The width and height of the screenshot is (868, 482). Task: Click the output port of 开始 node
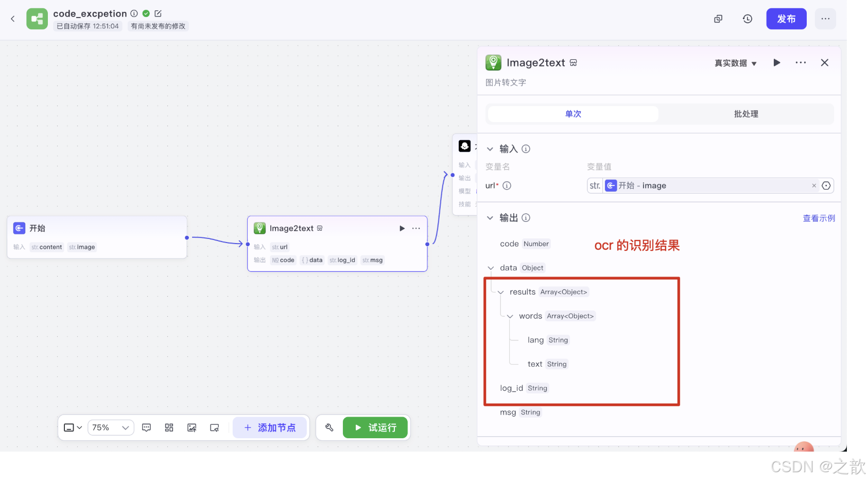(x=187, y=238)
